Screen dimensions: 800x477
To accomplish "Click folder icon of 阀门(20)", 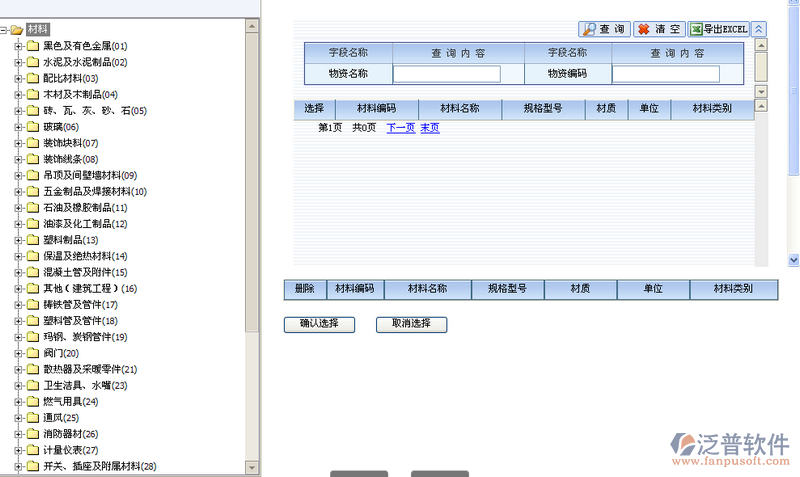I will coord(33,354).
